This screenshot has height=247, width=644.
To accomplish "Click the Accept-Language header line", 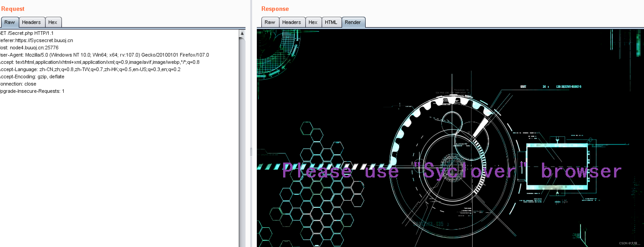I will 90,70.
